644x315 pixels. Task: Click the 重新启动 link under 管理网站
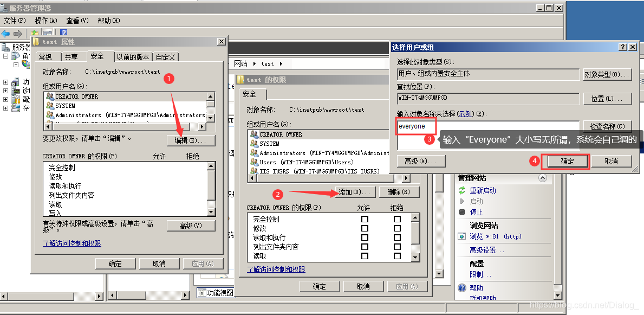pos(483,191)
